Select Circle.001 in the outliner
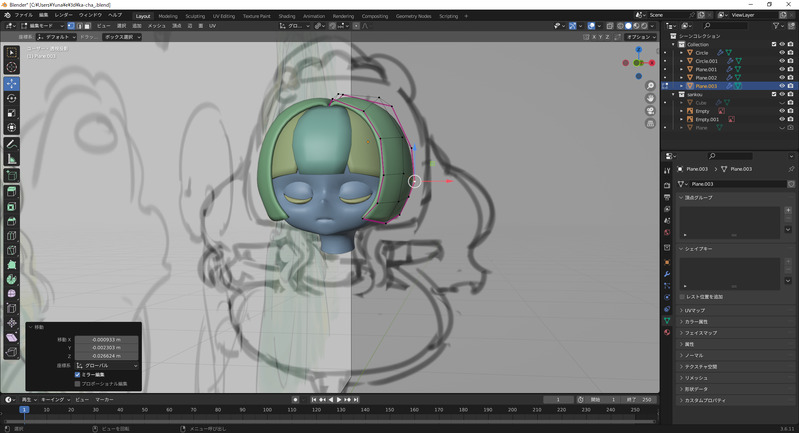The height and width of the screenshot is (433, 799). tap(707, 61)
